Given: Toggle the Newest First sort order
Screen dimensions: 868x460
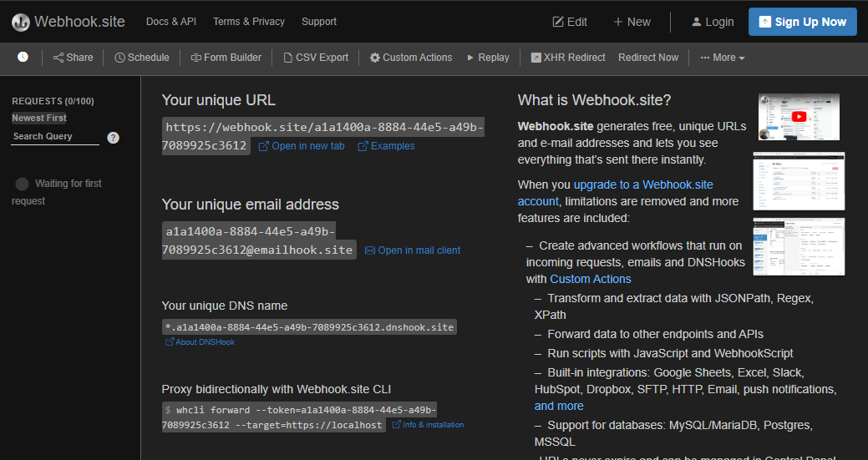Looking at the screenshot, I should click(x=39, y=118).
